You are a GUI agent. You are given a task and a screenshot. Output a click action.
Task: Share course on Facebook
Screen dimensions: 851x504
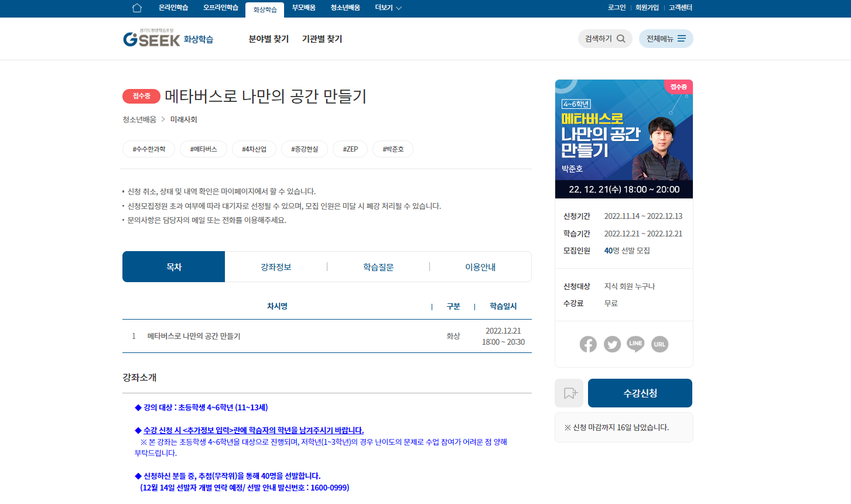tap(588, 344)
